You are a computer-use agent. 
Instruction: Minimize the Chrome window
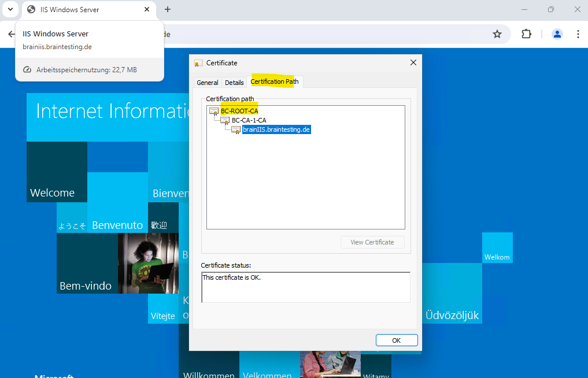pyautogui.click(x=524, y=9)
